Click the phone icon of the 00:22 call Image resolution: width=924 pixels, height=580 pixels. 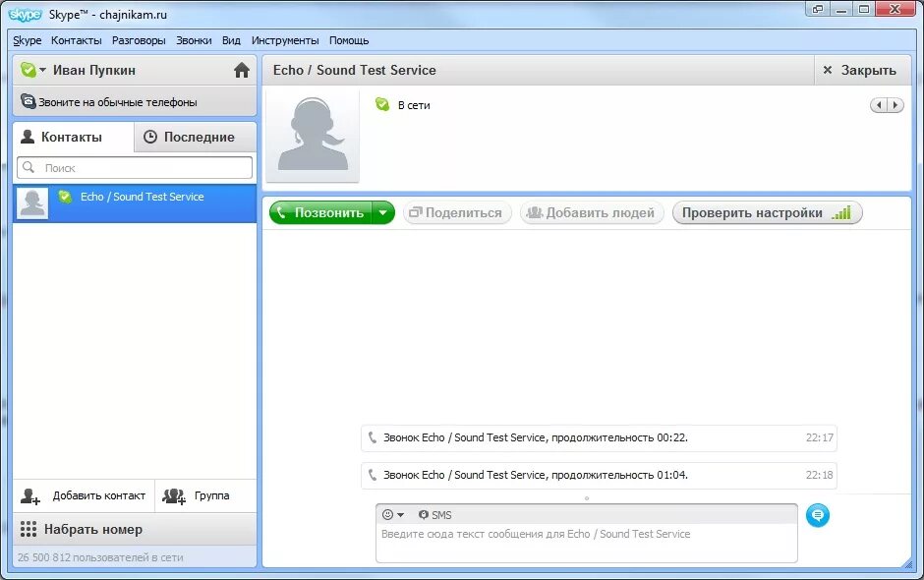click(372, 437)
